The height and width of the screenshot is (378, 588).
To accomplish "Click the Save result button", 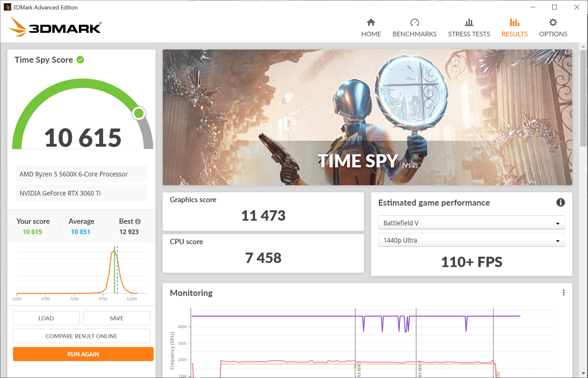I will pyautogui.click(x=117, y=318).
